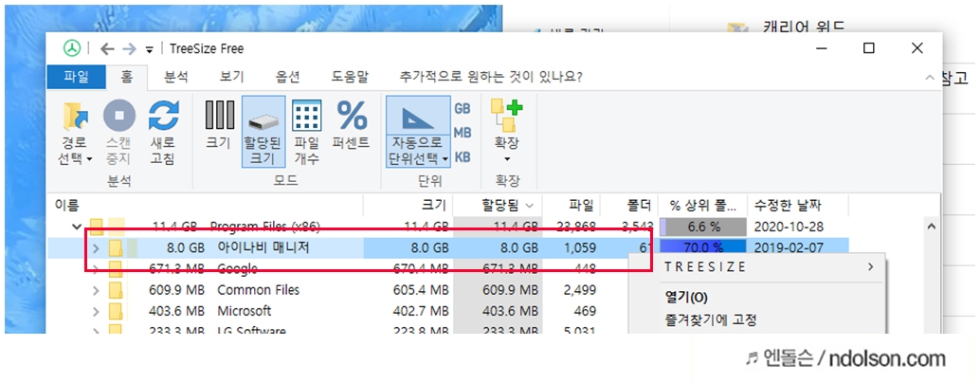Select the 아이나비 매니저 folder row
The width and height of the screenshot is (980, 383).
tap(448, 248)
